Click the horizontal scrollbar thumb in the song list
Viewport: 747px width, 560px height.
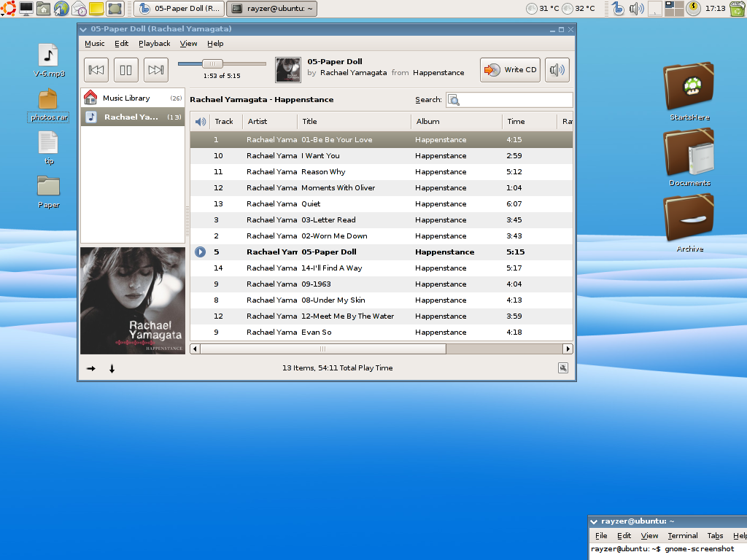coord(323,349)
